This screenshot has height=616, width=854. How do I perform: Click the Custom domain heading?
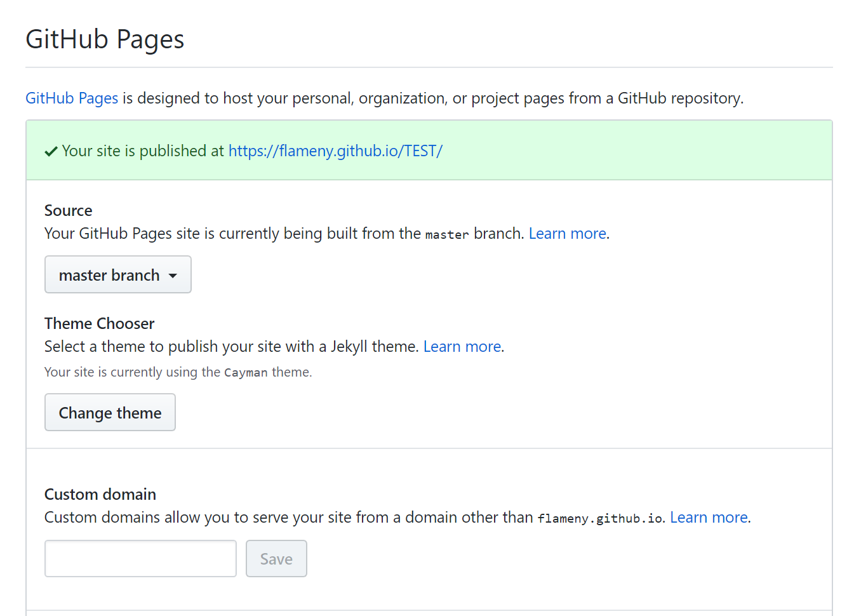coord(100,495)
